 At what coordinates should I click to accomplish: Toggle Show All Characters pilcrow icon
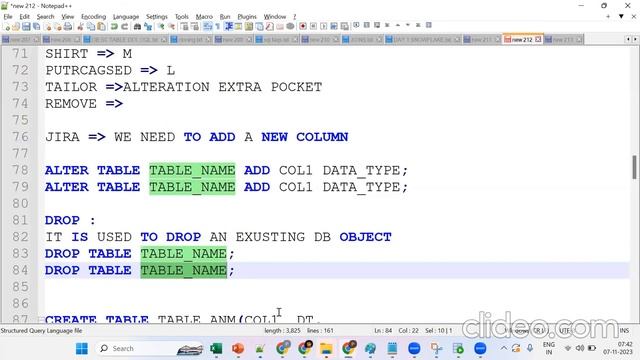[218, 27]
